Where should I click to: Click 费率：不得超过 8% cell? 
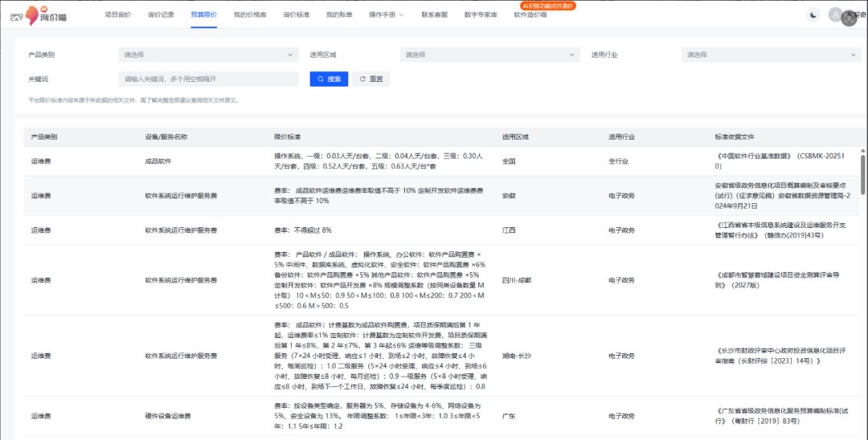tap(303, 230)
